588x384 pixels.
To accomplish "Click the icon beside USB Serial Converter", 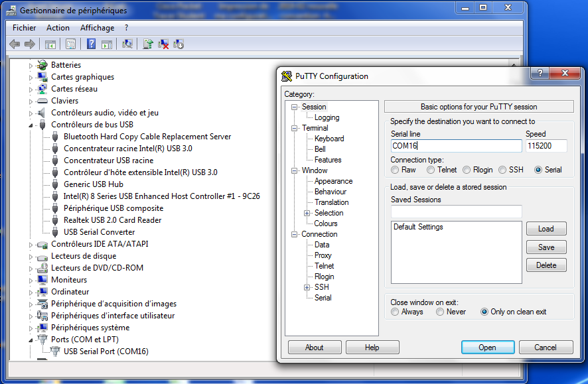I will tap(55, 232).
